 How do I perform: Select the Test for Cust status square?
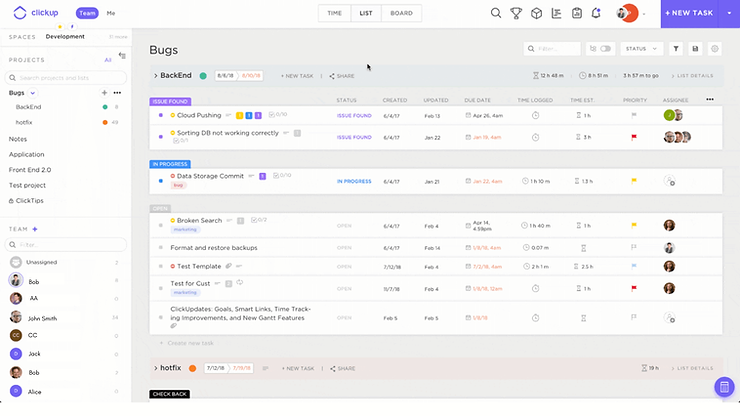click(160, 289)
